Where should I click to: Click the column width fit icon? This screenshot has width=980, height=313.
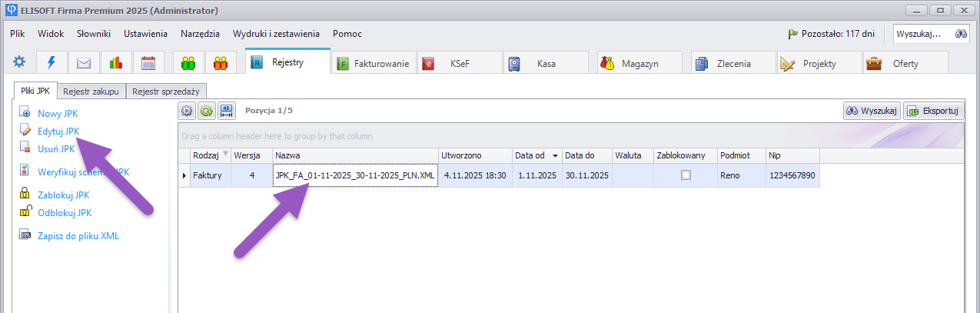227,111
